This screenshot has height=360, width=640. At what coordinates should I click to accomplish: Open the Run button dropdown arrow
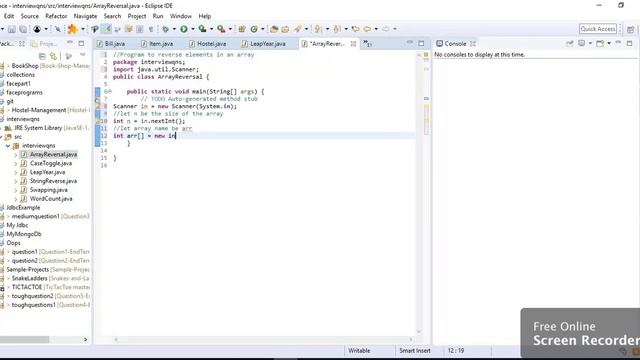click(x=192, y=29)
